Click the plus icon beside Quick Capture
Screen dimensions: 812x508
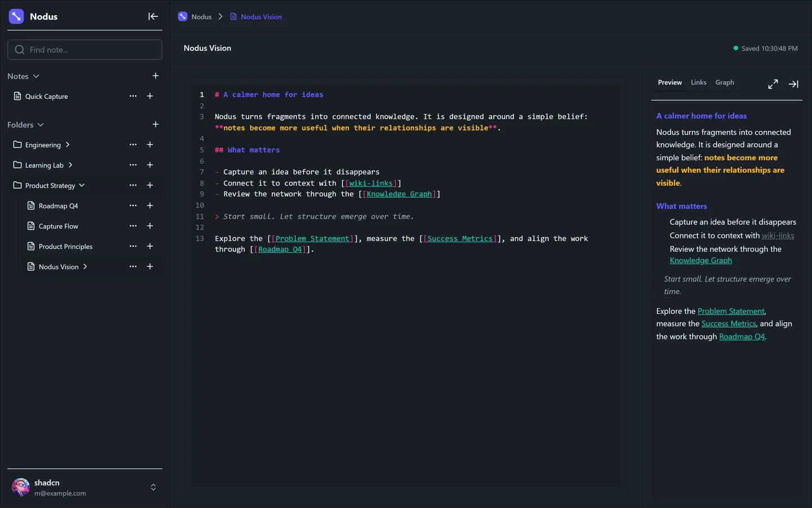(x=150, y=96)
